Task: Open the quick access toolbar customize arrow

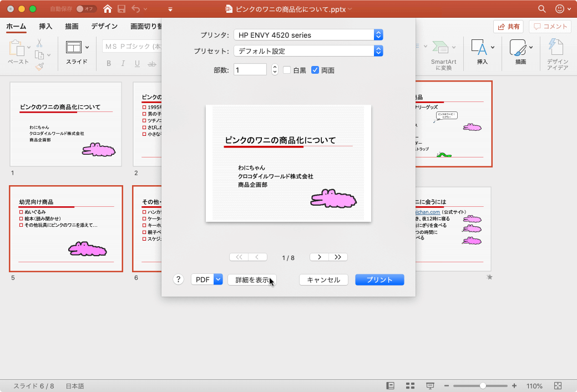Action: pos(170,9)
